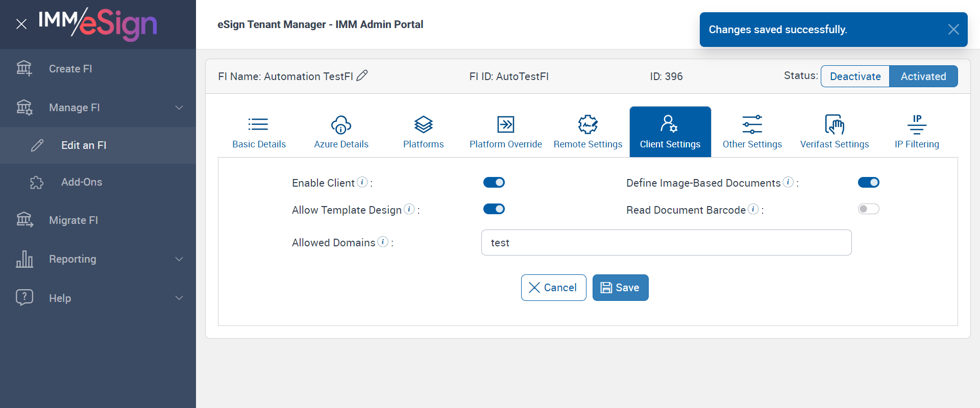Expand the Help menu chevron

point(179,298)
